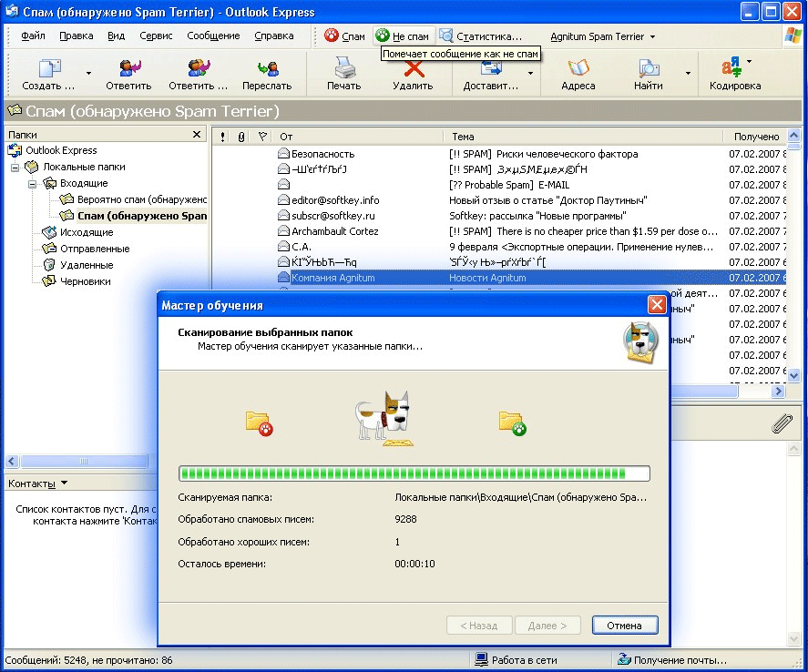Select message from Archambault Cortez

click(497, 231)
